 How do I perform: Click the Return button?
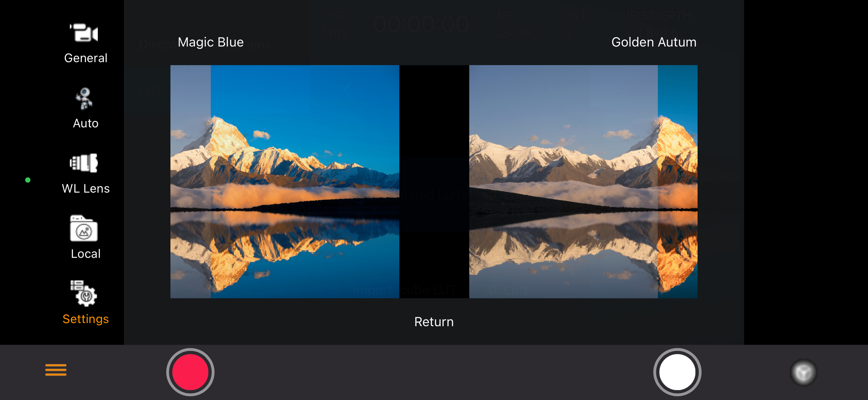tap(434, 322)
